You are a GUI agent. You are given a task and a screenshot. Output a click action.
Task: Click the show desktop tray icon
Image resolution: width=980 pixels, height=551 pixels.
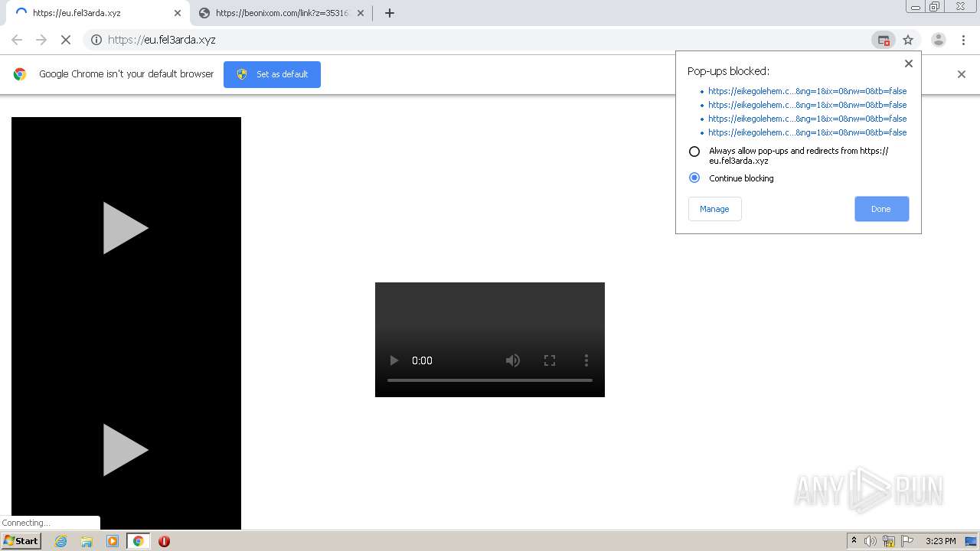click(971, 541)
